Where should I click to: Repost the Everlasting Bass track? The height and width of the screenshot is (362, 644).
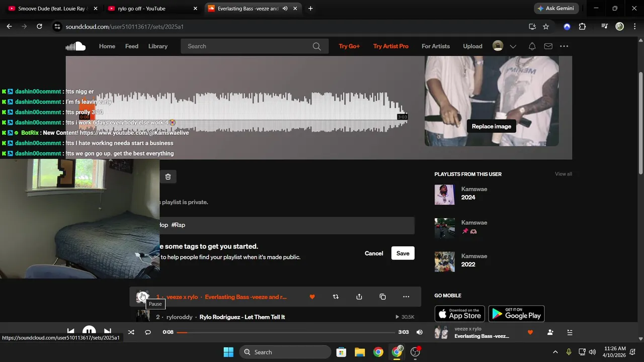pos(336,297)
